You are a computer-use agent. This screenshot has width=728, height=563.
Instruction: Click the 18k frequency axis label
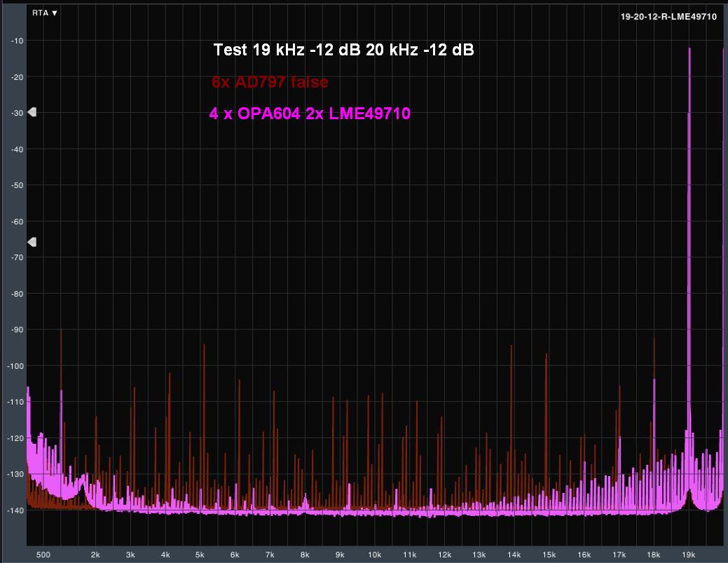[654, 555]
